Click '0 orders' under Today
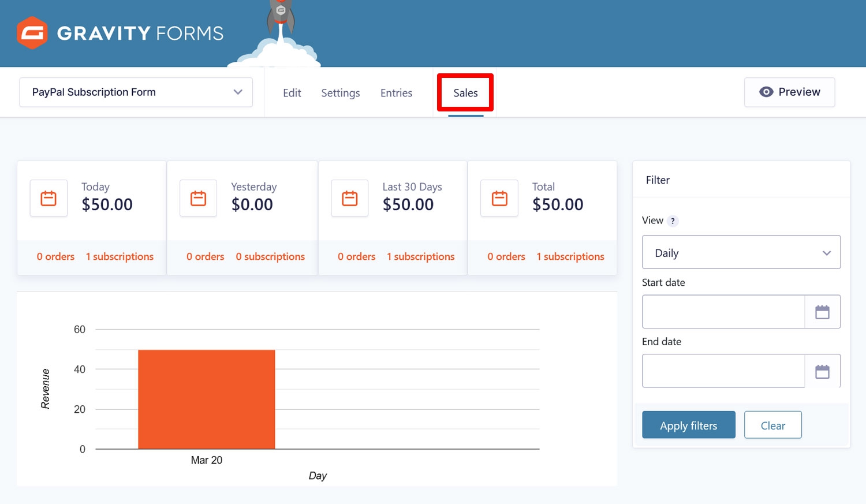Viewport: 866px width, 504px height. point(55,256)
